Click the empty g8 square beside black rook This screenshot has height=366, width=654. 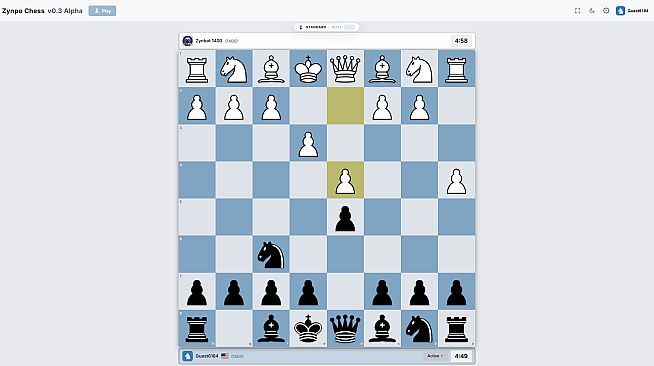(x=234, y=329)
